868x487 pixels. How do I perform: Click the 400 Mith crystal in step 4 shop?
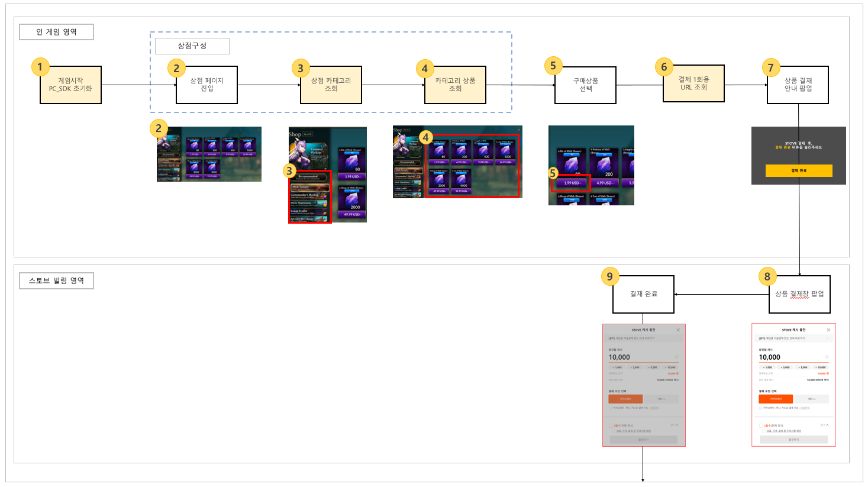pyautogui.click(x=483, y=151)
